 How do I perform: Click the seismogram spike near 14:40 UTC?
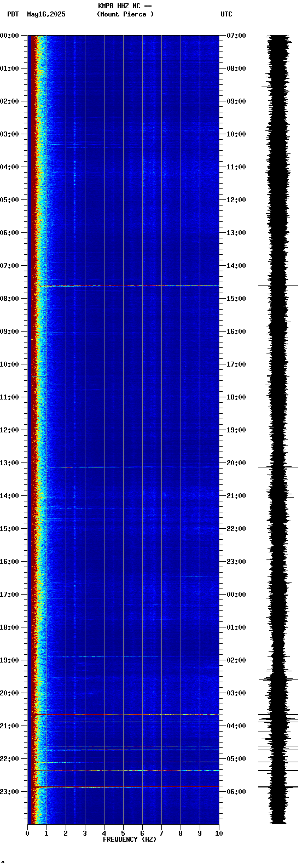point(278,286)
